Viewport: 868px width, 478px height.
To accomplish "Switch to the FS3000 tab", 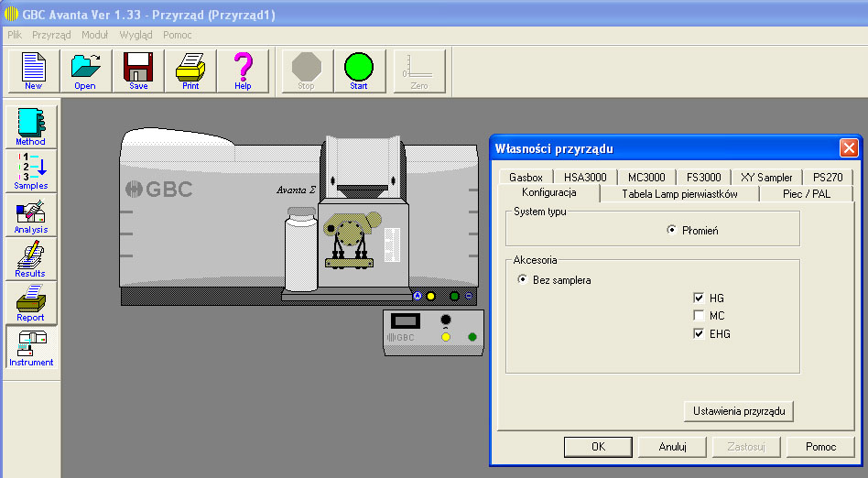I will 703,178.
